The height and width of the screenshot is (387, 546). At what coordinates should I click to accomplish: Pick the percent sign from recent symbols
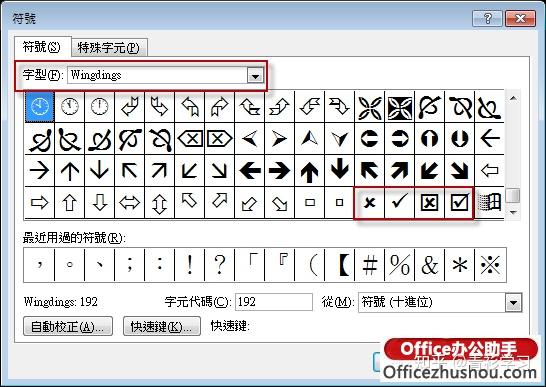[399, 265]
